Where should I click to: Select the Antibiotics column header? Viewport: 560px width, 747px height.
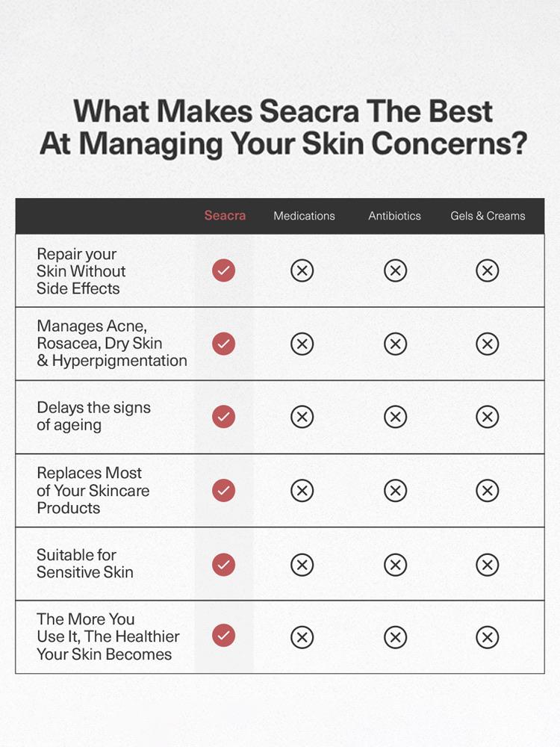[394, 216]
